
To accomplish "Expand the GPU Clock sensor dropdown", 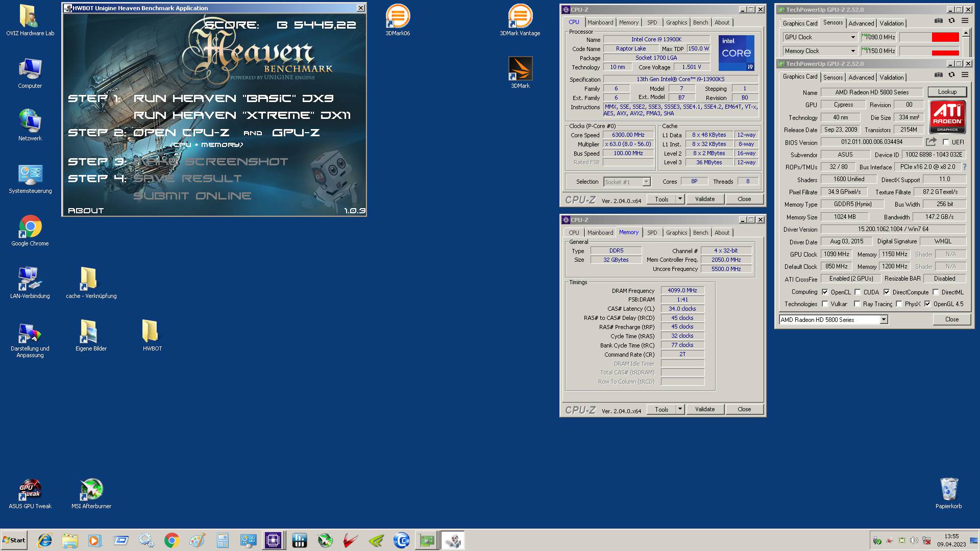I will point(852,37).
